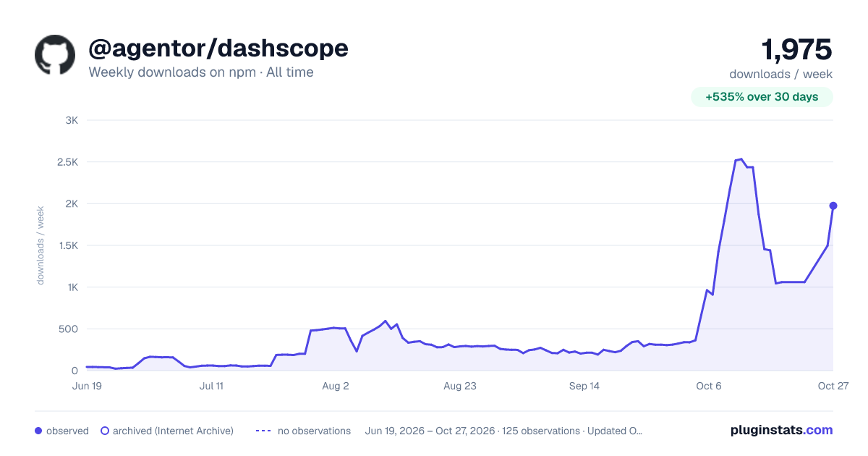Click the 0 y-axis label

coord(75,371)
